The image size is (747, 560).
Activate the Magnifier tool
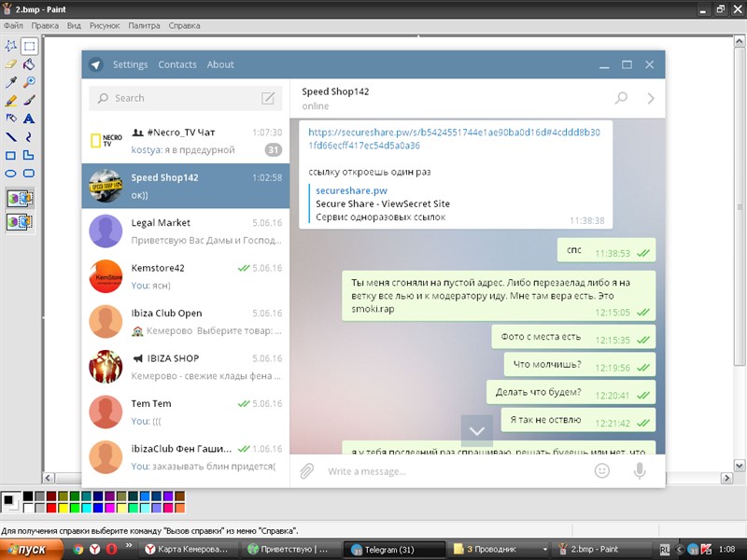[29, 82]
